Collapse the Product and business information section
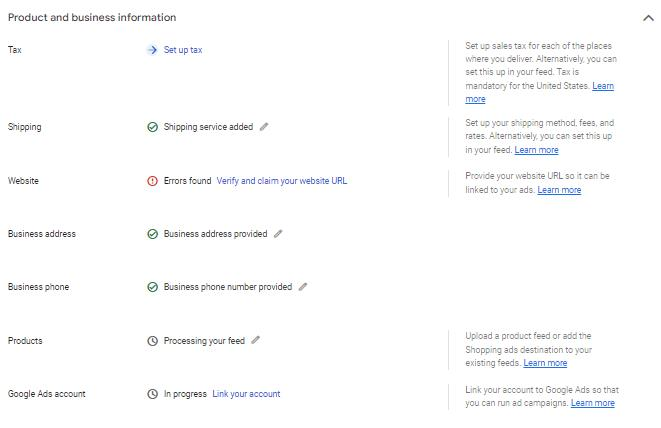The width and height of the screenshot is (661, 428). click(x=649, y=17)
